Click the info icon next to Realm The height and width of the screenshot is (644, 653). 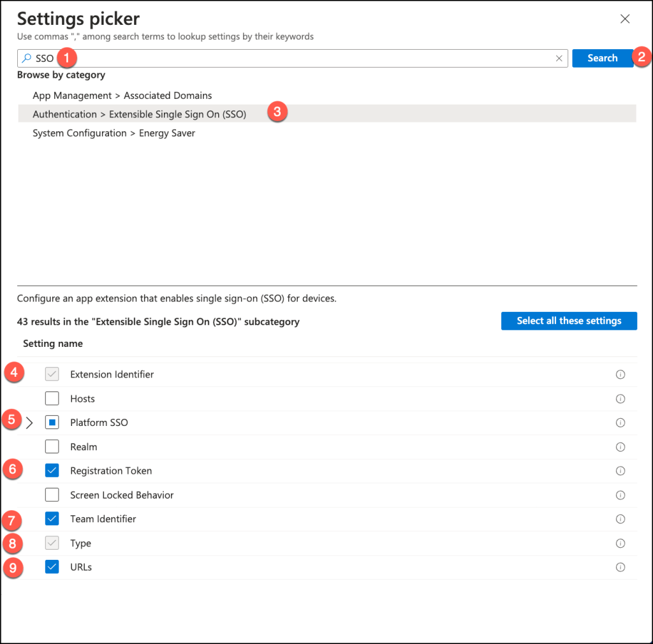click(x=620, y=447)
